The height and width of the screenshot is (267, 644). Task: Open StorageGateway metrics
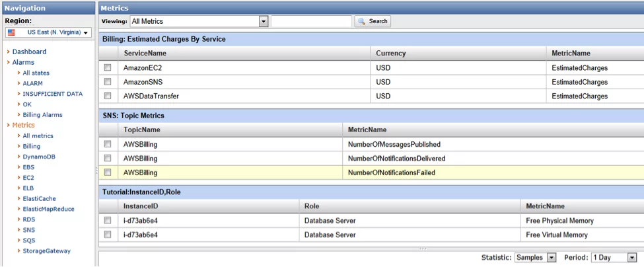(x=47, y=251)
